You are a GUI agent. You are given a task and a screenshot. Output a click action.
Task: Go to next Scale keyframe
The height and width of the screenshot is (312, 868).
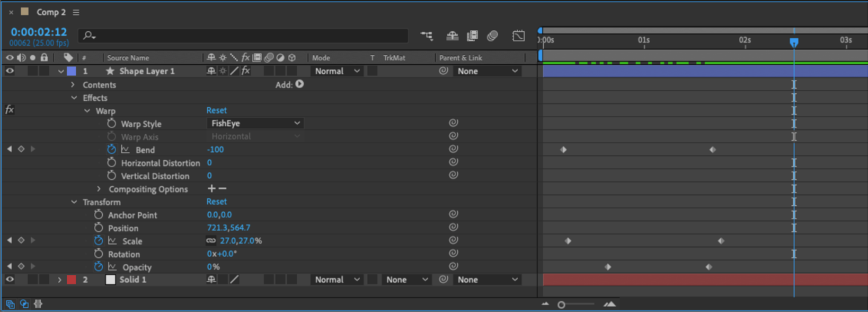click(33, 240)
